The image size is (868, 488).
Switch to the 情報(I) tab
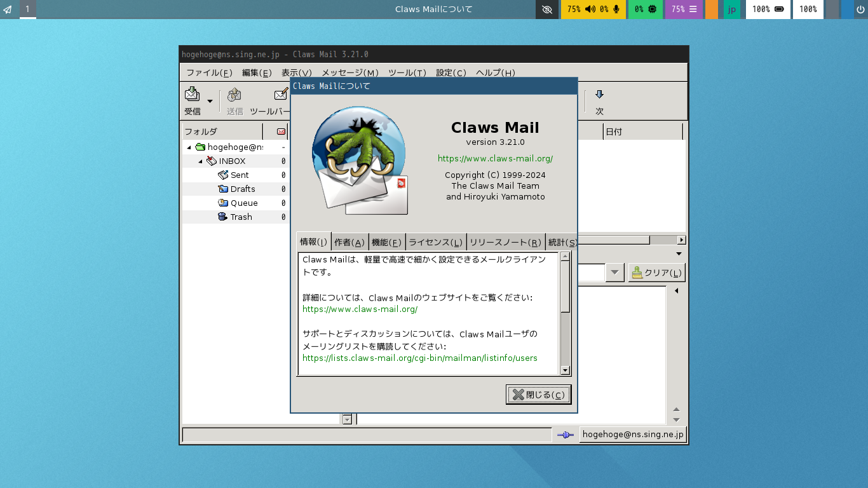click(x=313, y=241)
